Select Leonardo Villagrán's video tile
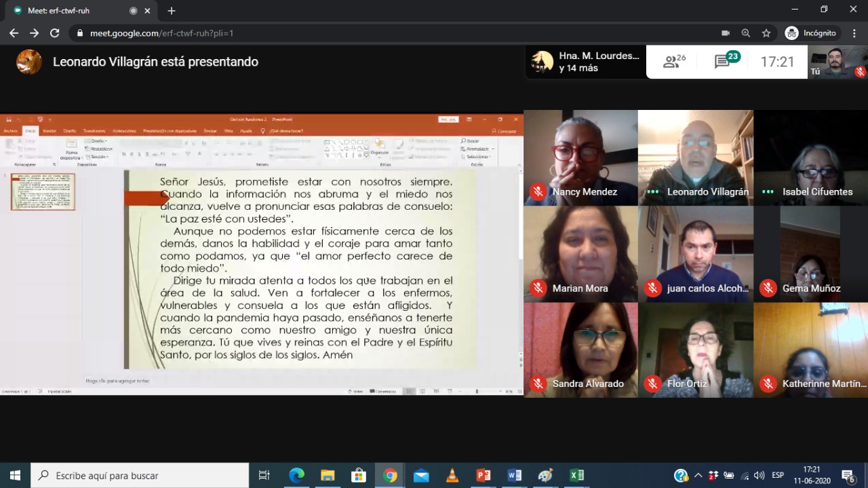The width and height of the screenshot is (868, 488). coord(695,157)
